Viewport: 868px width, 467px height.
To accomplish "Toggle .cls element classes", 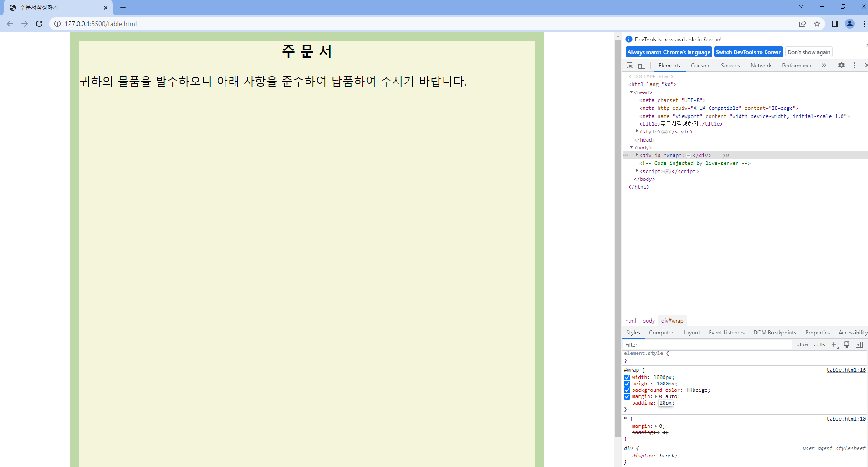I will coord(820,345).
